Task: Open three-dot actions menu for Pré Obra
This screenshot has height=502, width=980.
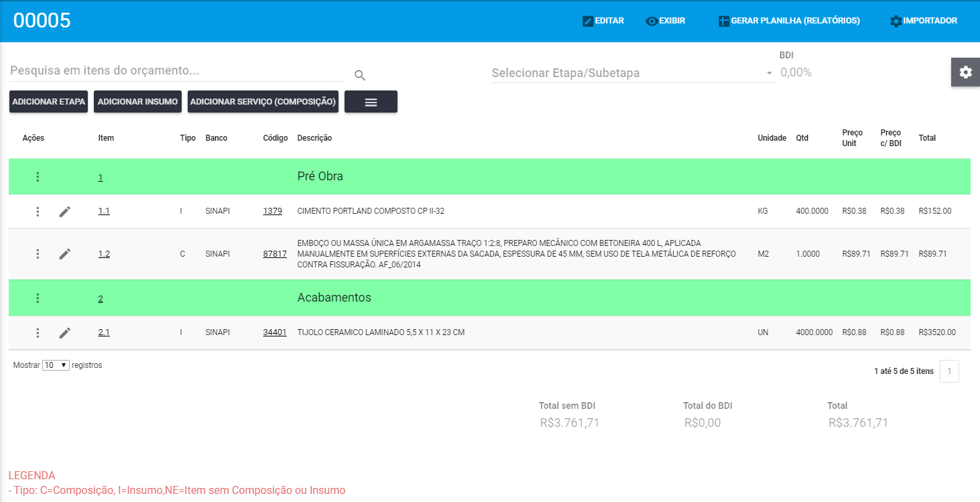Action: click(x=38, y=177)
